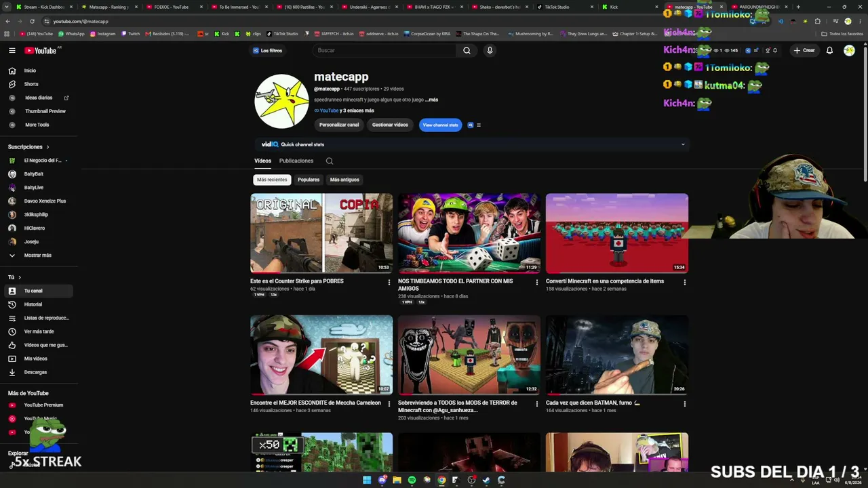Open Listas de reproducción in the sidebar
This screenshot has height=488, width=868.
tap(38, 318)
